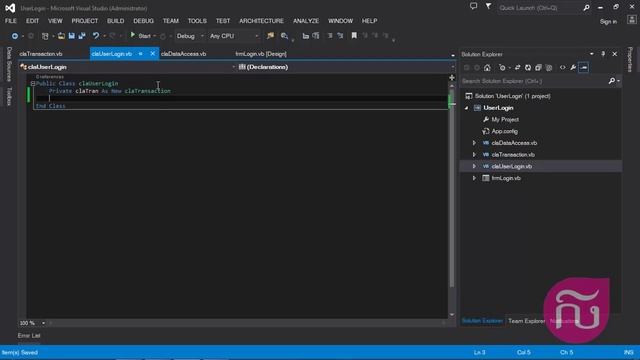Click the New Project toolbar icon

point(45,36)
